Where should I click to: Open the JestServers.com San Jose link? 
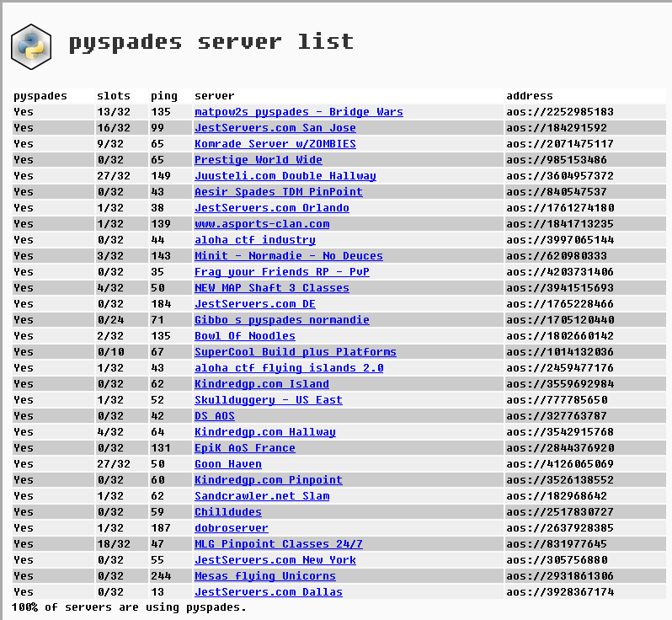tap(275, 128)
